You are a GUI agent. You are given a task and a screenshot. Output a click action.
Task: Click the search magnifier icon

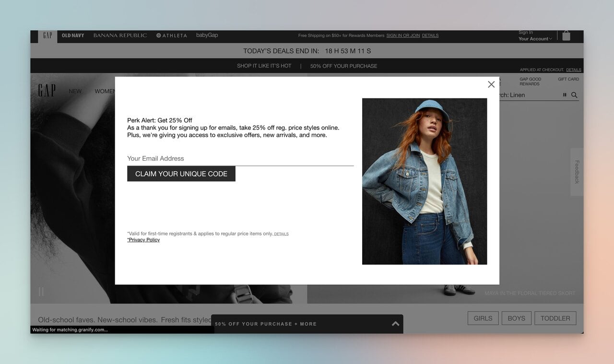click(x=574, y=95)
